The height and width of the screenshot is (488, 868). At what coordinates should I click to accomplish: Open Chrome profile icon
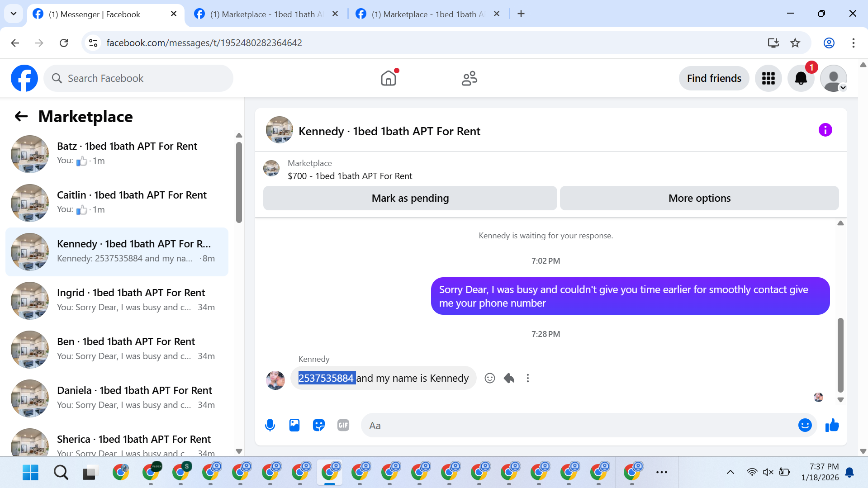point(829,43)
